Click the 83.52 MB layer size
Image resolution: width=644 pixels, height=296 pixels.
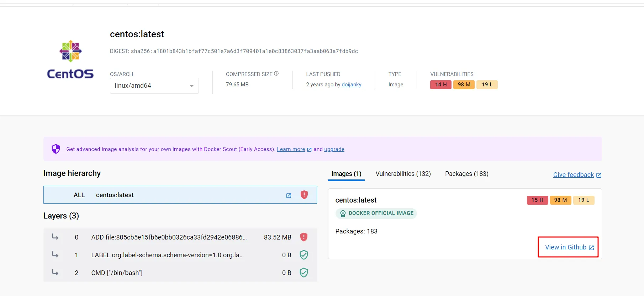pos(278,237)
